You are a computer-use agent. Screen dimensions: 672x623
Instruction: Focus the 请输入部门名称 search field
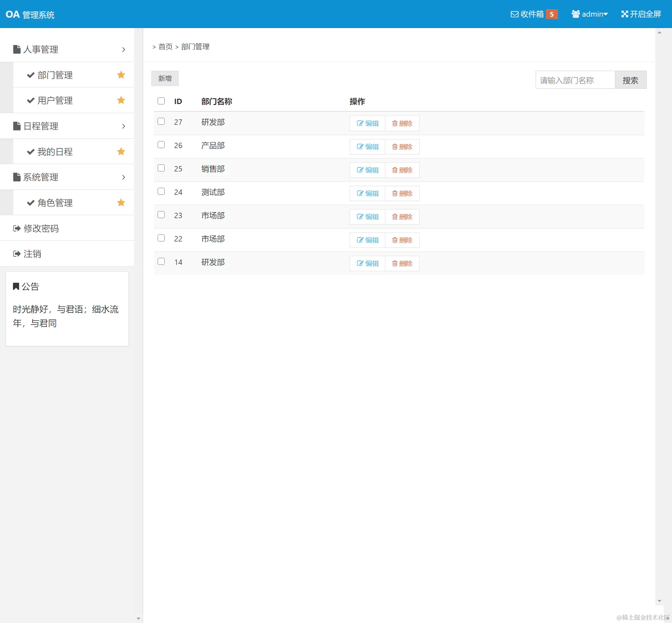(575, 80)
